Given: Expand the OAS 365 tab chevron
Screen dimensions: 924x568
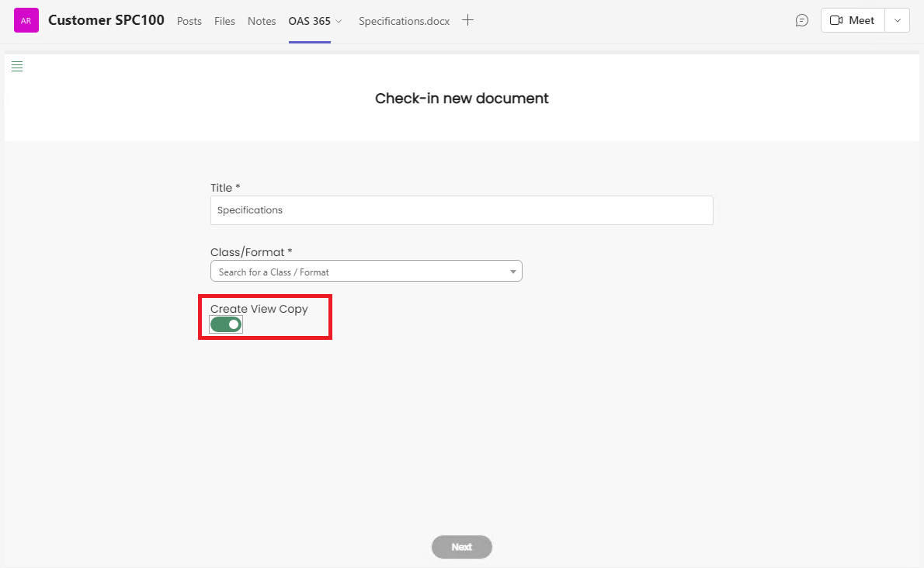Looking at the screenshot, I should [339, 22].
